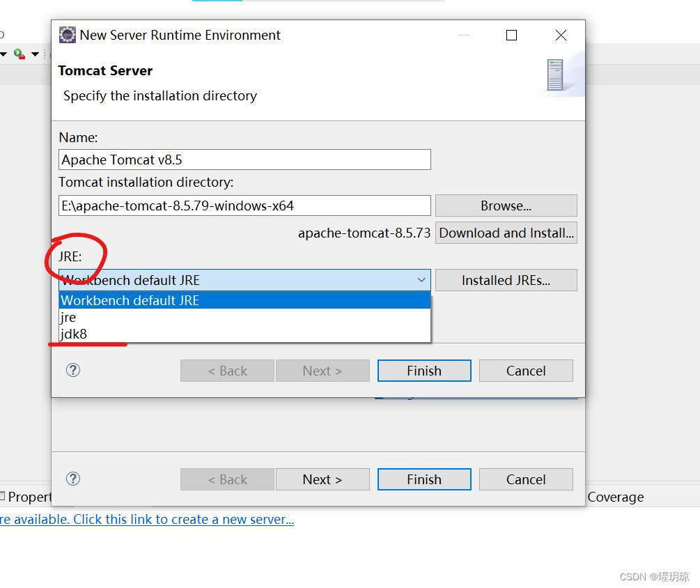Maximize the New Server Runtime Environment dialog
Screen dimensions: 700x588
click(x=512, y=36)
